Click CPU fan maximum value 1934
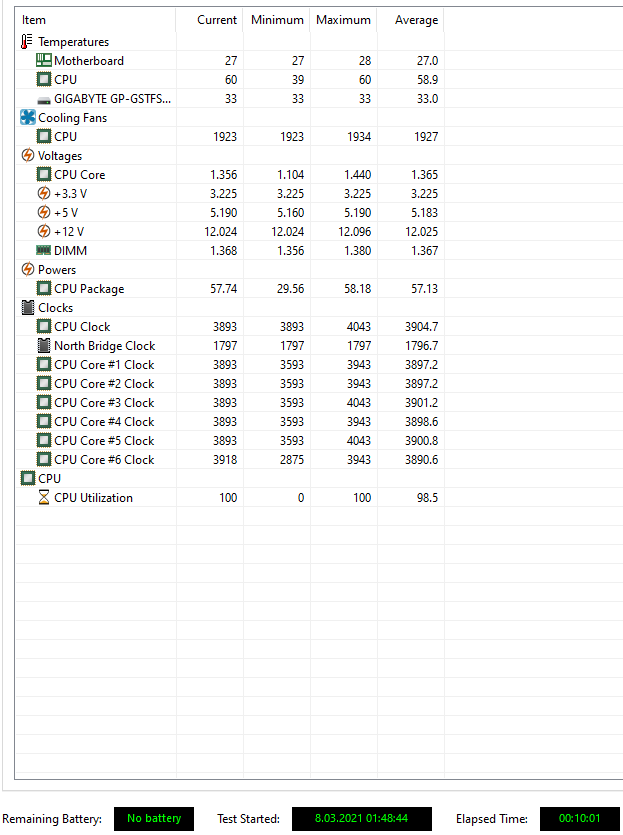The height and width of the screenshot is (835, 623). (359, 136)
